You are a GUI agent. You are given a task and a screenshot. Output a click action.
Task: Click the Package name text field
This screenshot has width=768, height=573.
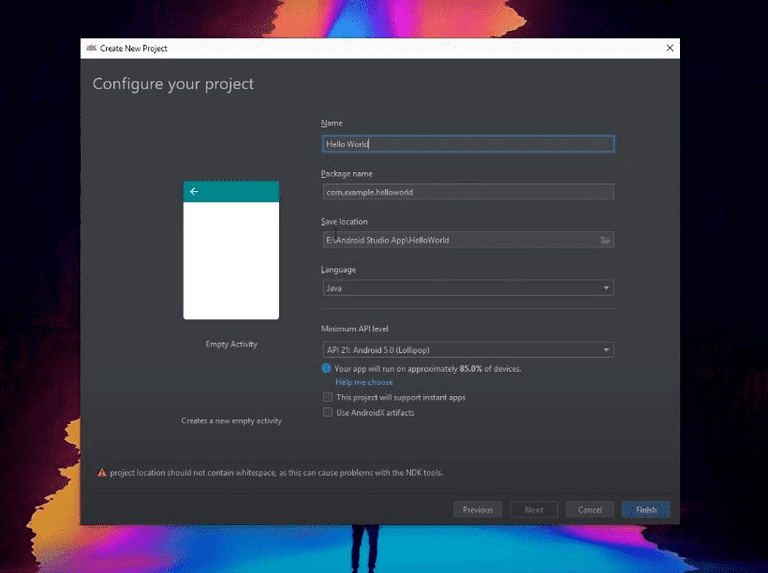(467, 192)
